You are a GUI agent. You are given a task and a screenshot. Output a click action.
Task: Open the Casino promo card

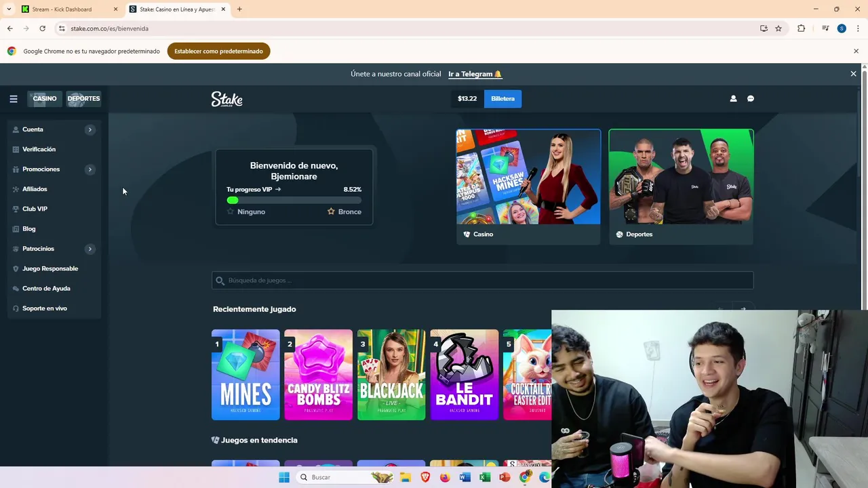528,186
